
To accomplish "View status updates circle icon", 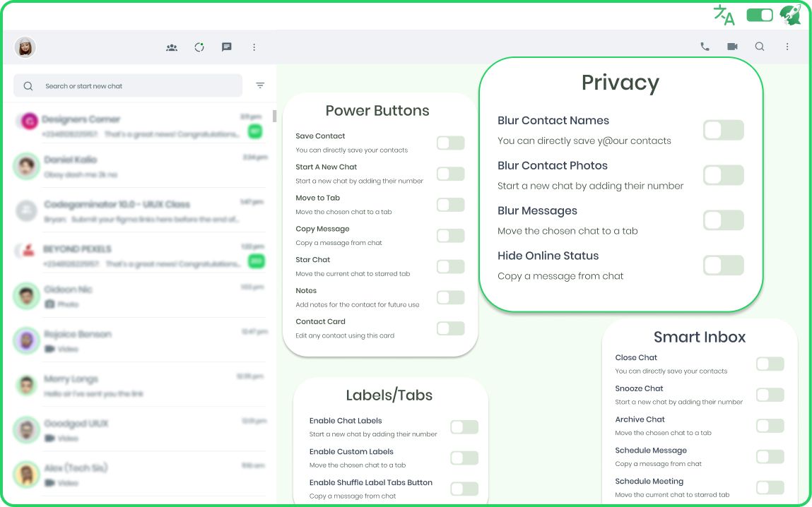I will pyautogui.click(x=199, y=47).
